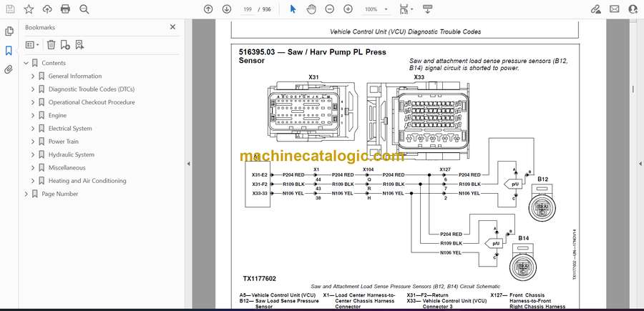Click the Bookmarks panel title
644x311 pixels.
pyautogui.click(x=40, y=27)
